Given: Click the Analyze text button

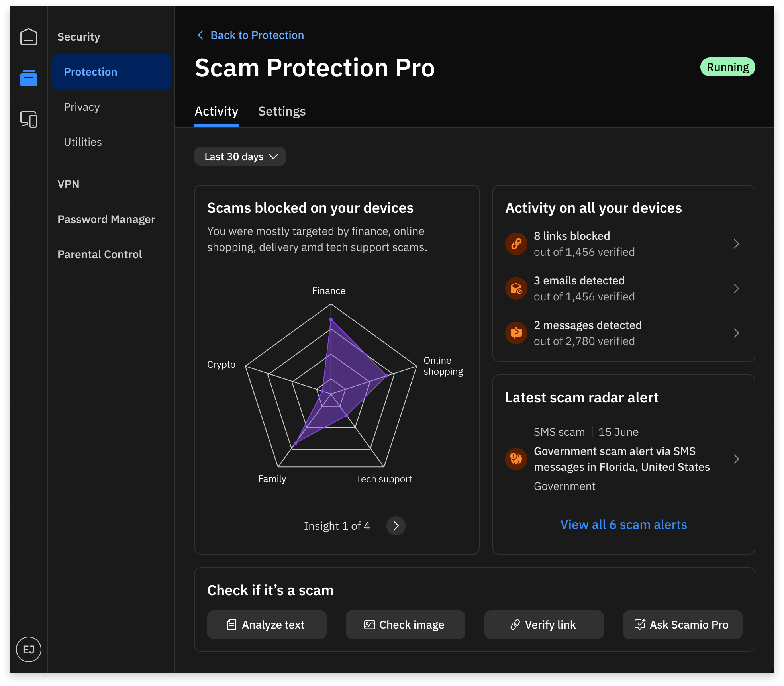Looking at the screenshot, I should click(x=267, y=625).
